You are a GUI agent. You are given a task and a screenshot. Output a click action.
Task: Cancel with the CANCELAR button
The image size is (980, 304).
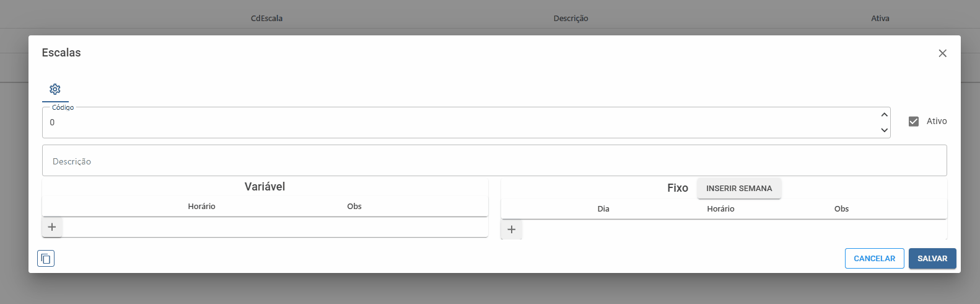[x=874, y=259]
